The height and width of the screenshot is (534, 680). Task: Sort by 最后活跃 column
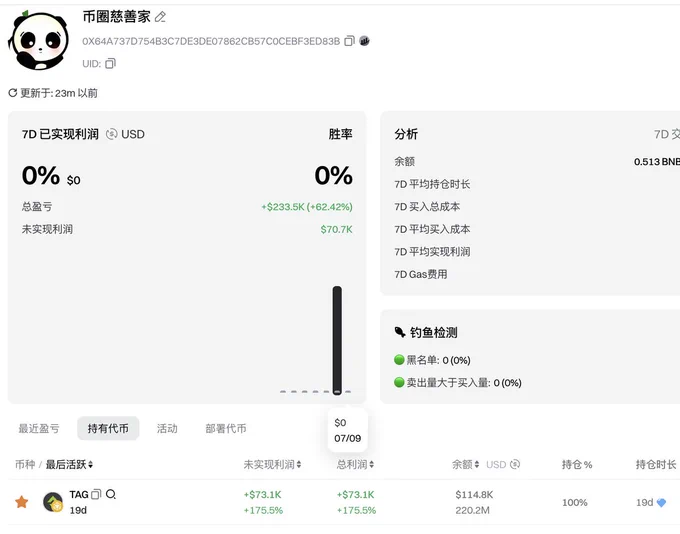(69, 465)
